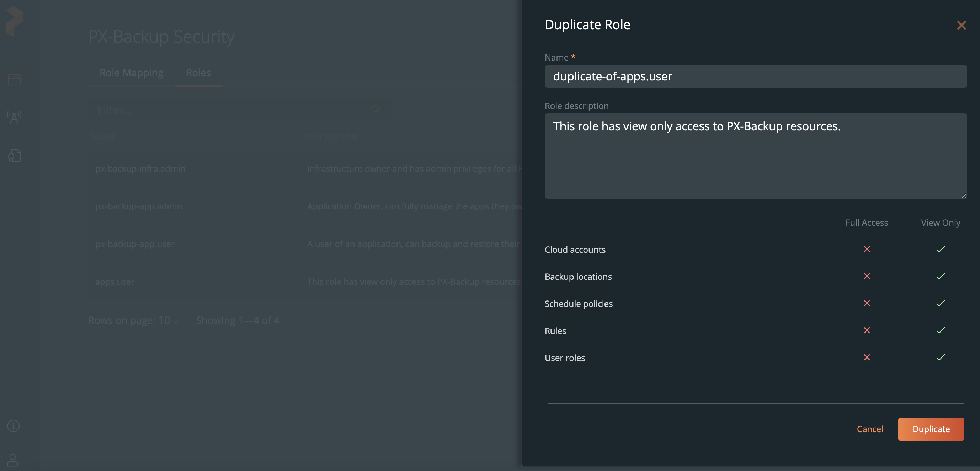Click the Portworx logo icon
The width and height of the screenshot is (980, 471).
[x=15, y=21]
